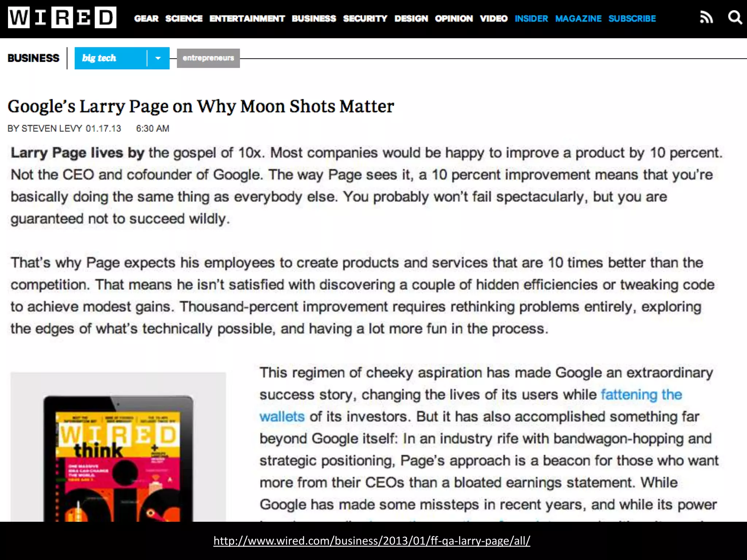
Task: Click the time 6:30 AM
Action: click(x=152, y=128)
